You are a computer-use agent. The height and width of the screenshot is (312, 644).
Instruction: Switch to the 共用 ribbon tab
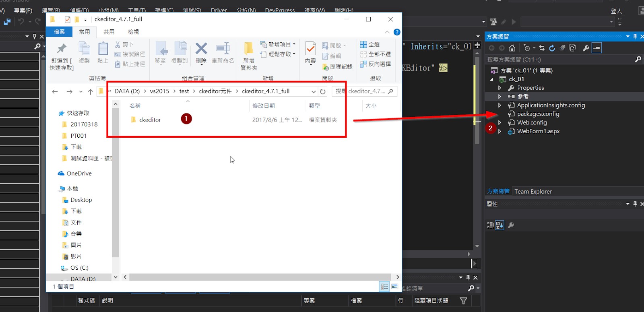click(109, 32)
